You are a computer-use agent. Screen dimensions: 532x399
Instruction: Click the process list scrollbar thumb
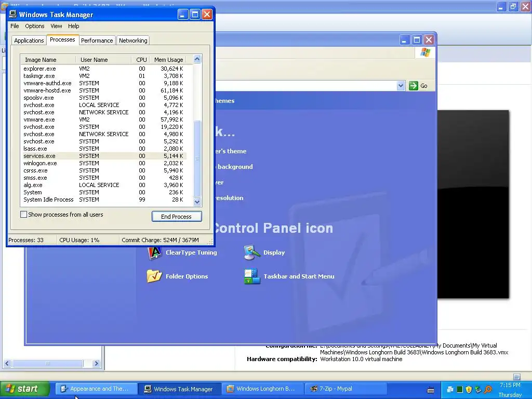tap(197, 158)
